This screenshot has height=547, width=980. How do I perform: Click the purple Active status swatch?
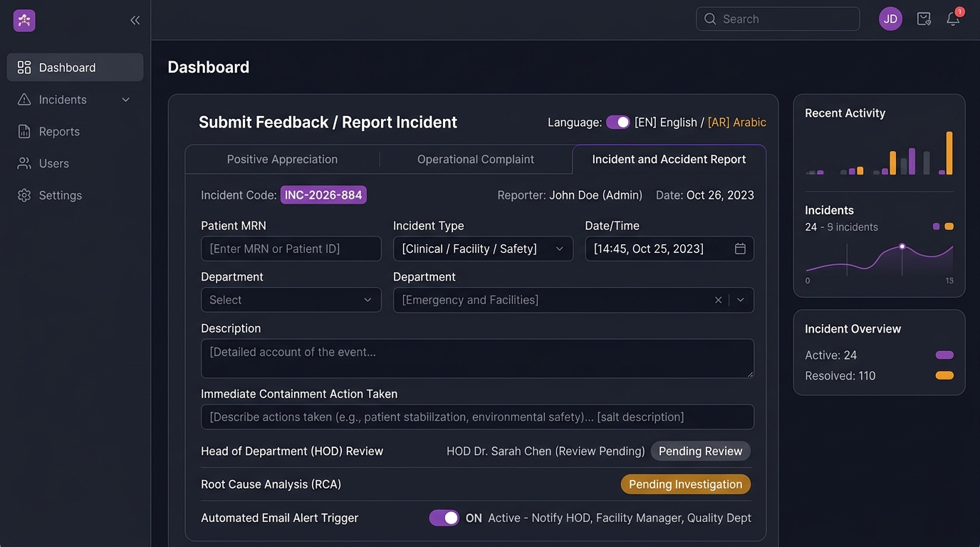click(x=944, y=355)
